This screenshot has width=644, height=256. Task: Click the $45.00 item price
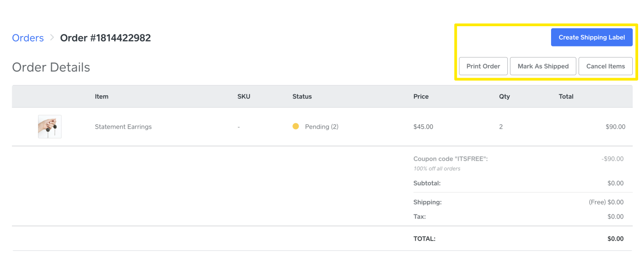point(423,127)
